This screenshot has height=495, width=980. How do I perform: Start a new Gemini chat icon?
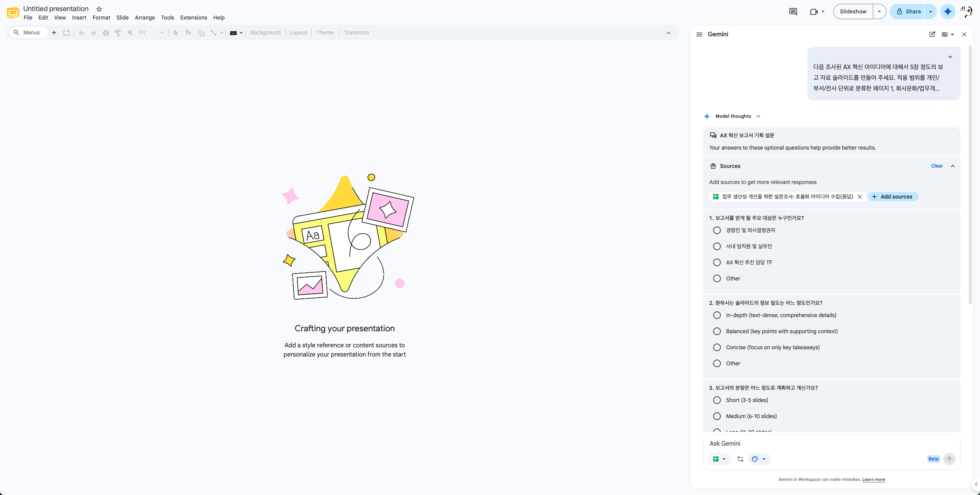[932, 34]
